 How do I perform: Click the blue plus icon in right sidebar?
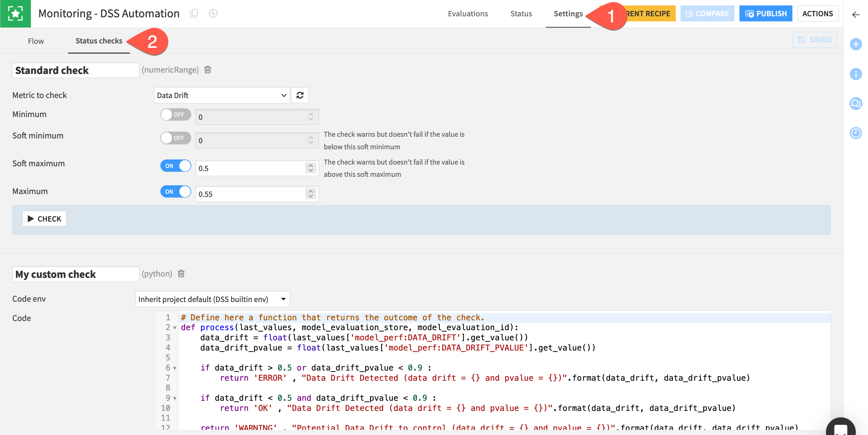(856, 44)
